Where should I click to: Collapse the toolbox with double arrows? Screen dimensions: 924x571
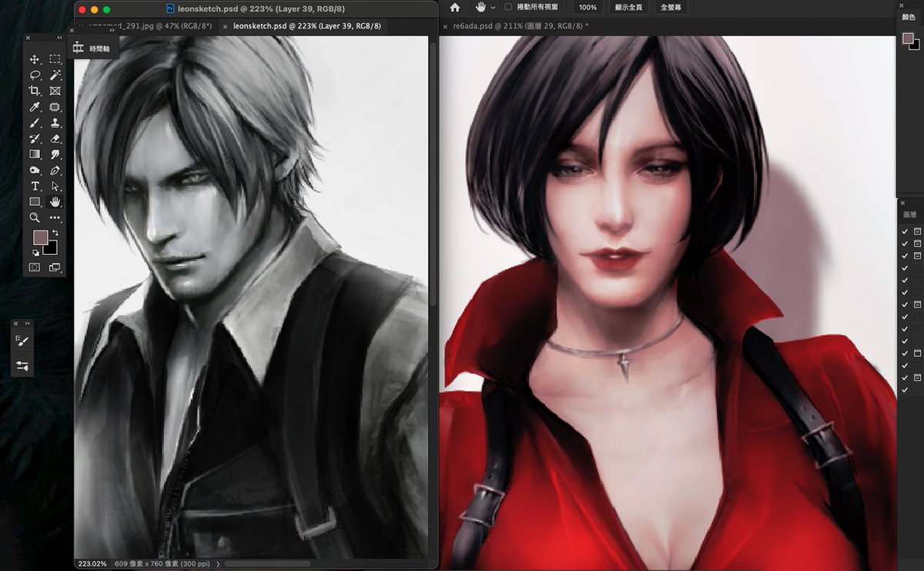(x=59, y=38)
